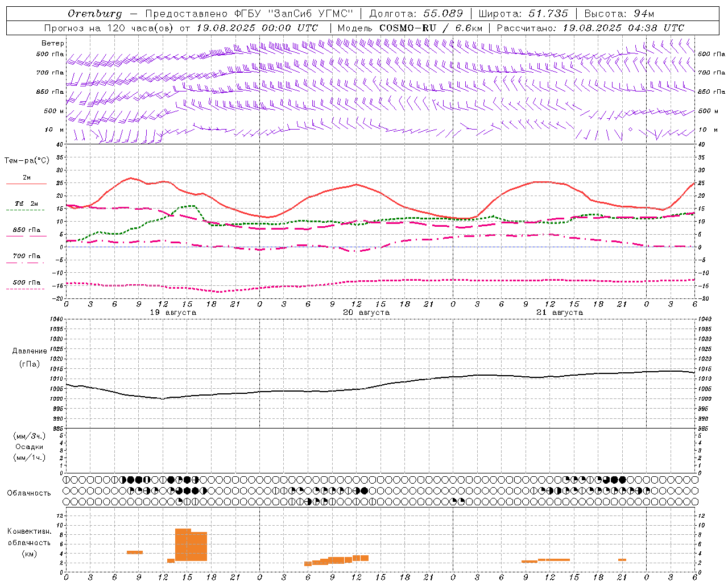728x582 pixels.
Task: Click the "(гПа)" unit under Давление
Action: coord(30,364)
